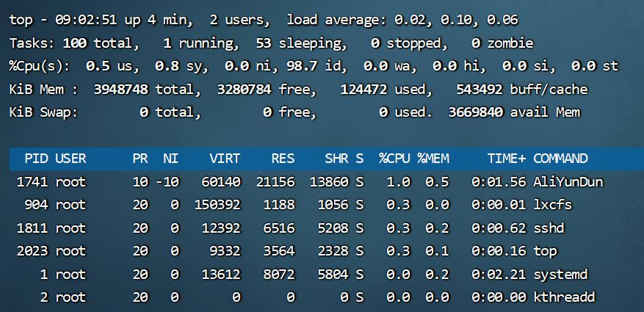Screen dimensions: 644x312
Task: Click RES value 21156 for AliYunDun
Action: [x=275, y=182]
